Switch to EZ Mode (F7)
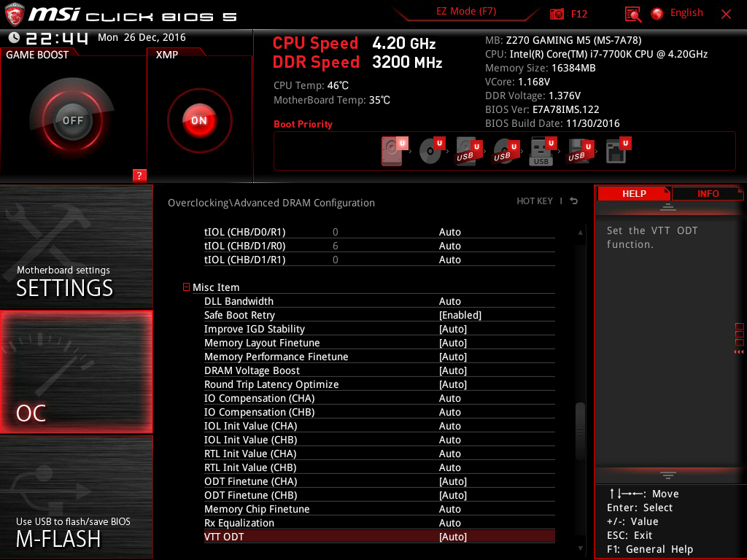The height and width of the screenshot is (560, 747). click(x=466, y=12)
